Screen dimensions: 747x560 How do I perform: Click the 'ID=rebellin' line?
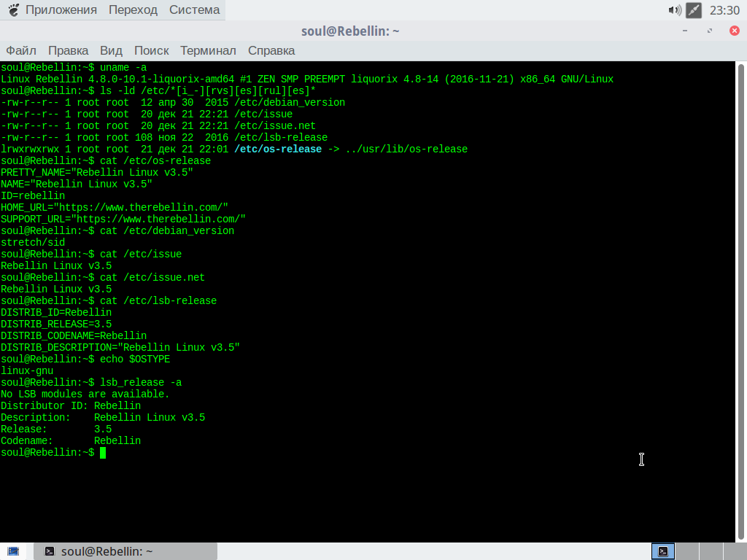33,195
